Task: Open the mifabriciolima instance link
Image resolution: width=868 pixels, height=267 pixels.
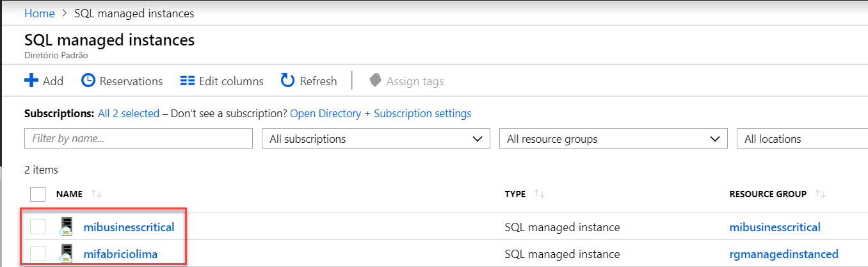Action: tap(120, 254)
